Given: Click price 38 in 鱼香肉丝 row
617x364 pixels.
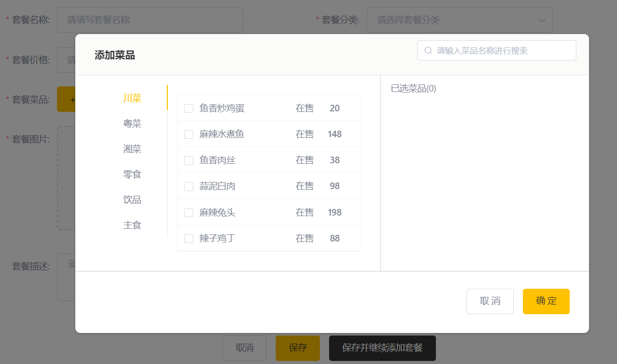Looking at the screenshot, I should pos(335,160).
